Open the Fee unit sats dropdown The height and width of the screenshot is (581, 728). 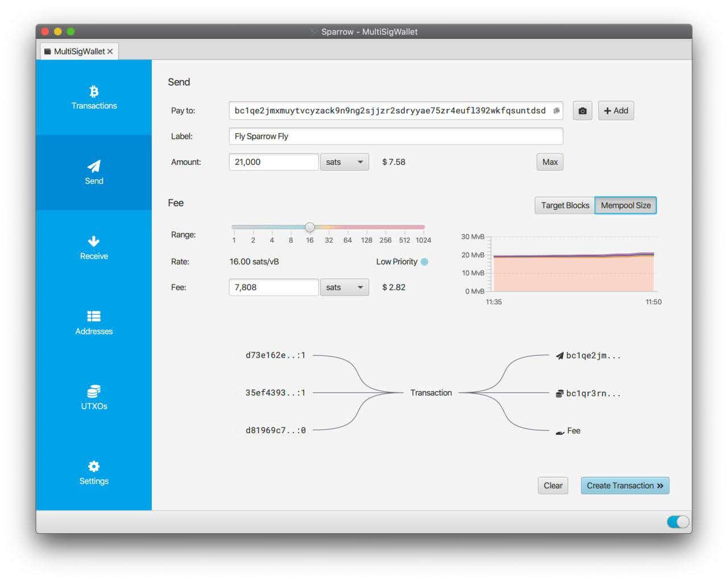pyautogui.click(x=344, y=287)
